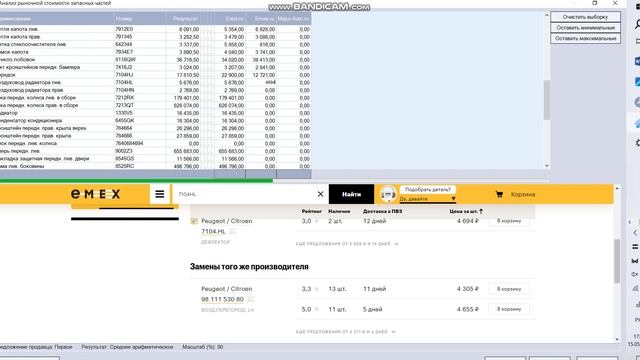Click the heading Замены того же производителя
The height and width of the screenshot is (360, 640).
click(x=249, y=267)
